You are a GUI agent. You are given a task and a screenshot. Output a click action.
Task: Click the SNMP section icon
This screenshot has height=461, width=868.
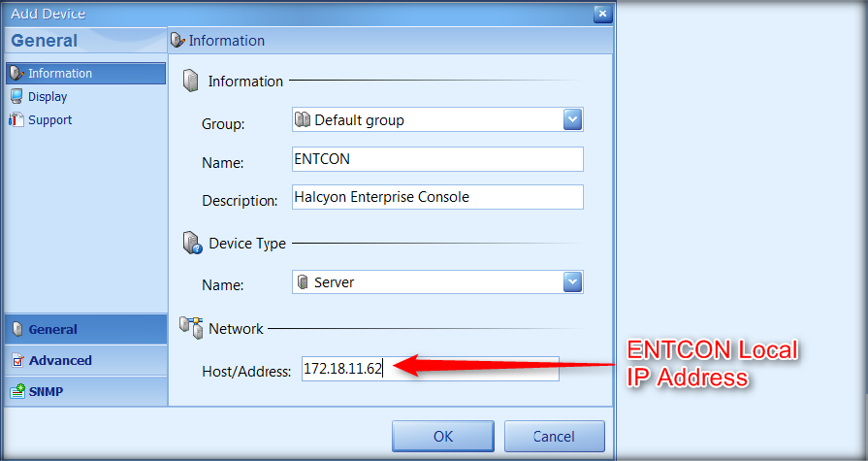(17, 392)
